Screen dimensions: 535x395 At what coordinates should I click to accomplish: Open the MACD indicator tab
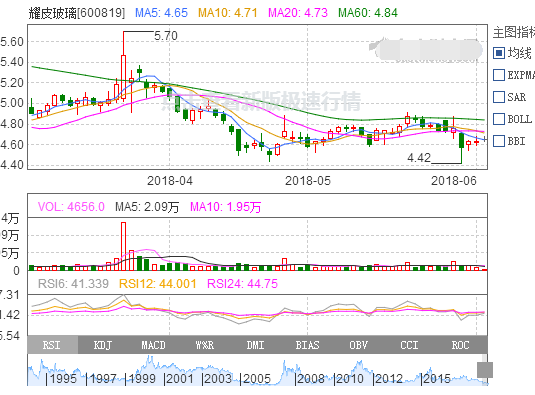coord(154,345)
